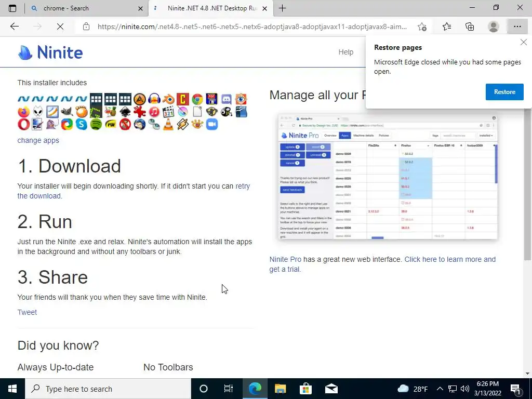Screen dimensions: 532x399
Task: Select the SumatraPDF icon
Action: pos(110,124)
